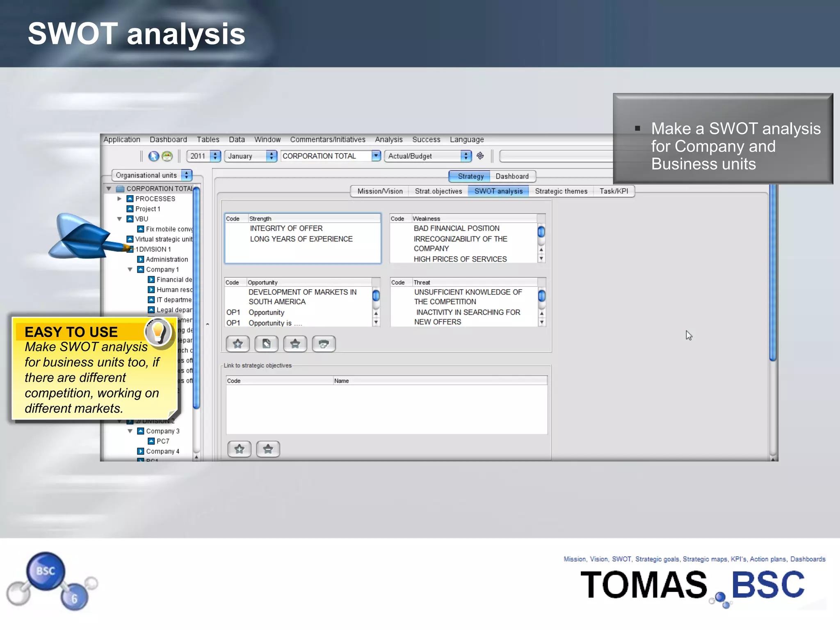Open the year 2011 stepper dropdown
The width and height of the screenshot is (840, 630).
point(215,156)
